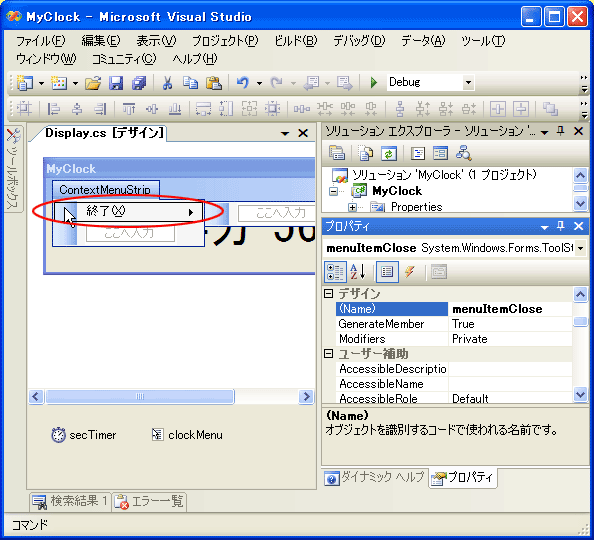Toggle Alphabetical sort in the Properties panel
The image size is (594, 540).
coord(357,272)
